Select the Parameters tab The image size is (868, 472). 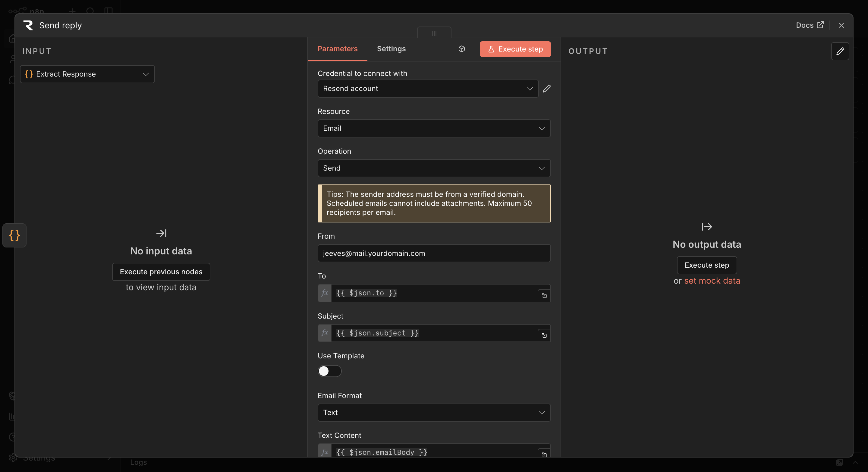337,49
